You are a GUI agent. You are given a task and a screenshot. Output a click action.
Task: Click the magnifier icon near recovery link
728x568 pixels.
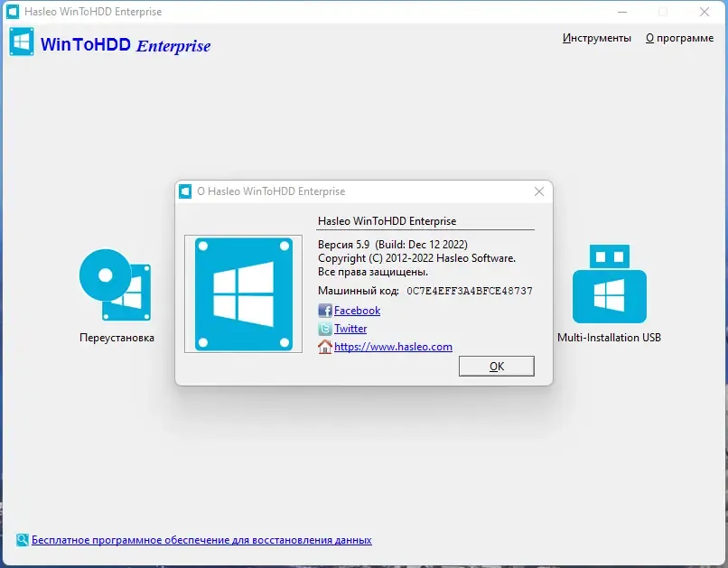tap(23, 540)
